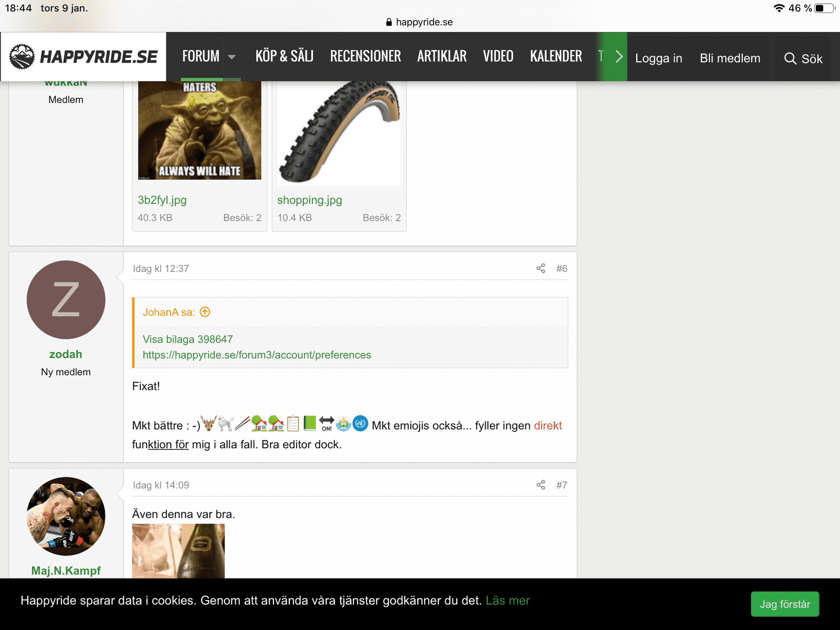Viewport: 840px width, 630px height.
Task: Open the Happyride.se logo home link
Action: click(83, 56)
